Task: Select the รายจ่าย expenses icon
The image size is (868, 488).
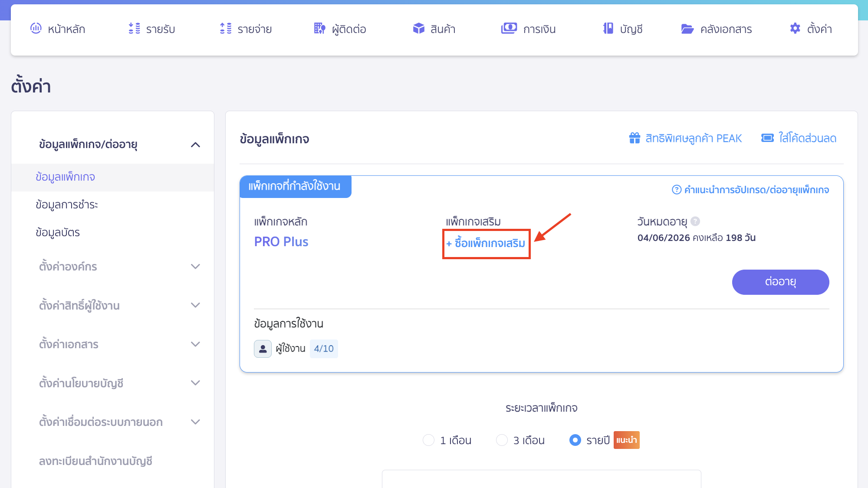Action: (225, 29)
